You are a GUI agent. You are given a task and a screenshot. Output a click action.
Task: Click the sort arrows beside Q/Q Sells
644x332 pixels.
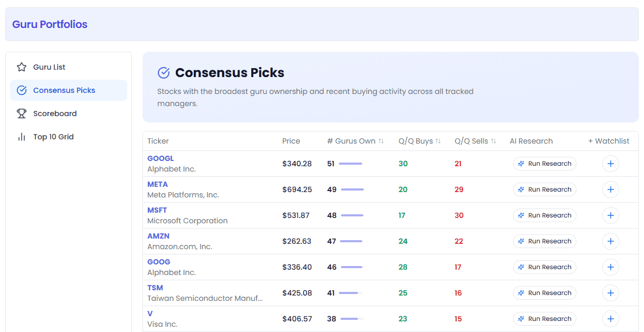[494, 141]
